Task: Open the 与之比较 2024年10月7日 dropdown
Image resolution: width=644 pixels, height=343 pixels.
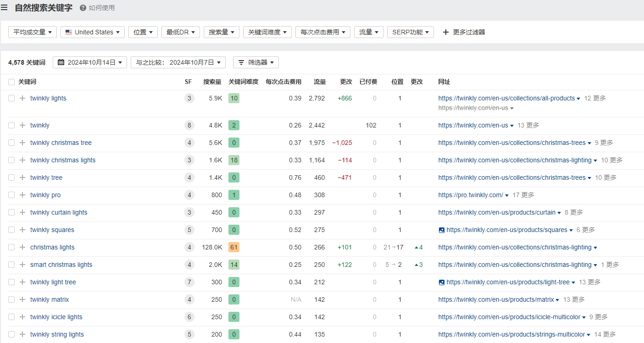Action: [178, 62]
